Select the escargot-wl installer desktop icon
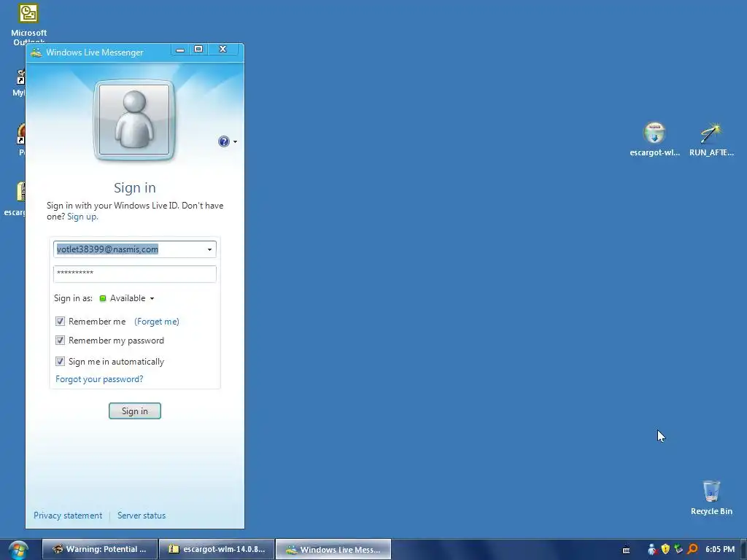The height and width of the screenshot is (560, 747). (654, 139)
